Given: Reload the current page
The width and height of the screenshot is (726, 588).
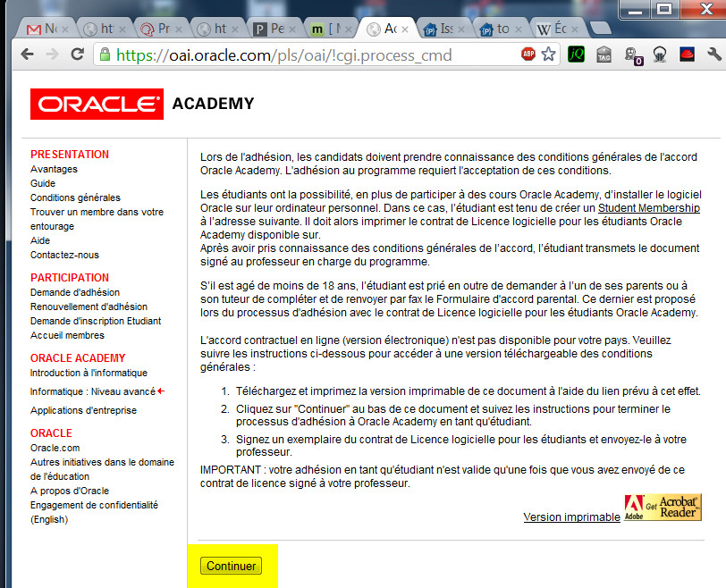Looking at the screenshot, I should coord(77,55).
